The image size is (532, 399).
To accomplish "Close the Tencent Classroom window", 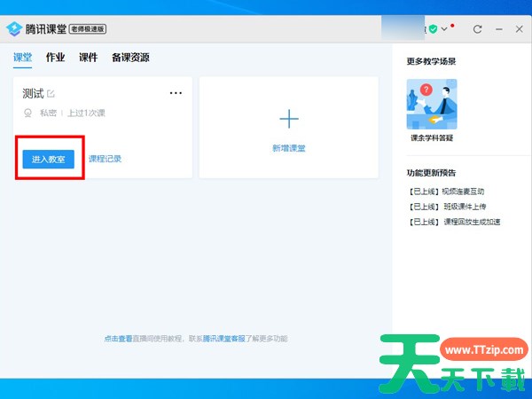I will 519,29.
